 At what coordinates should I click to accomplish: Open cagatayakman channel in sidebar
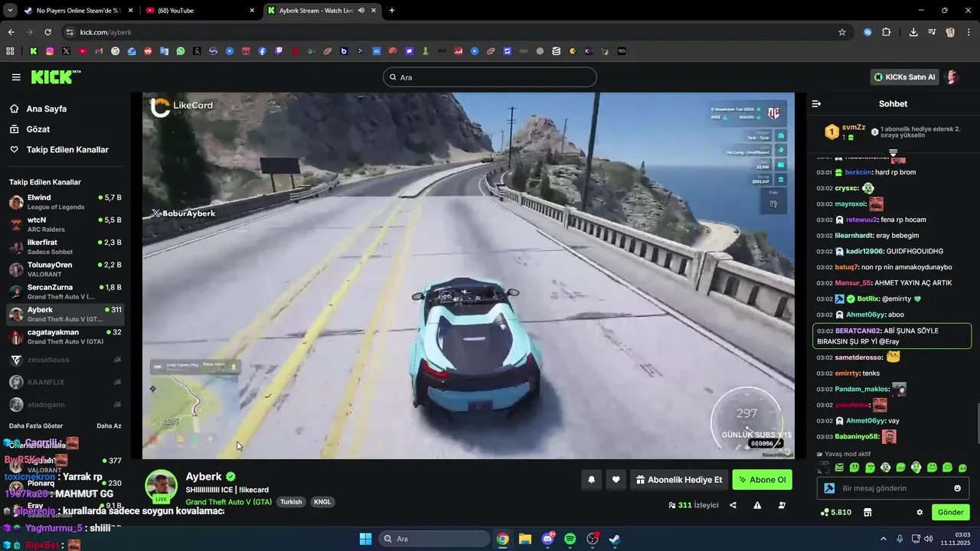(x=65, y=337)
